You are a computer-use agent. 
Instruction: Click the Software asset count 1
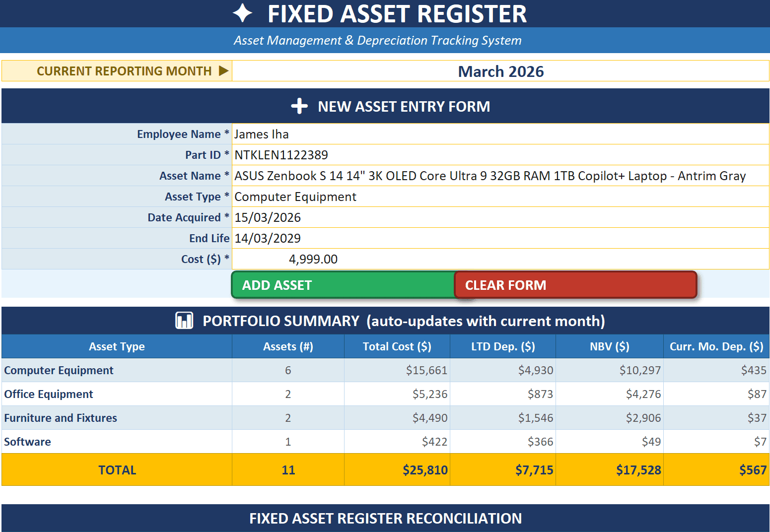(288, 442)
